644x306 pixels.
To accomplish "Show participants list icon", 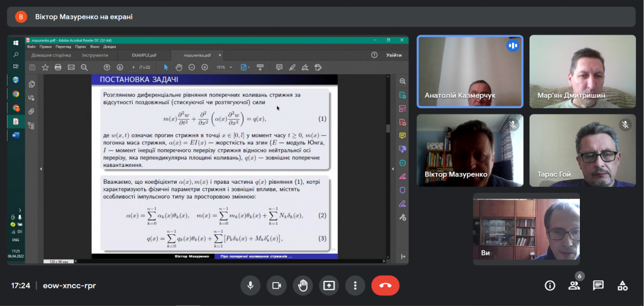I will 574,285.
